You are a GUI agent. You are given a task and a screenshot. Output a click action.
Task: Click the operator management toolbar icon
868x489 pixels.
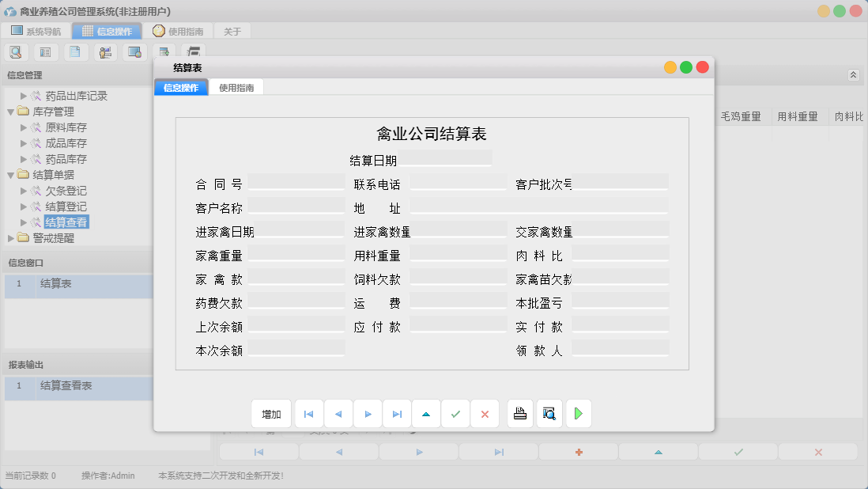(x=105, y=51)
